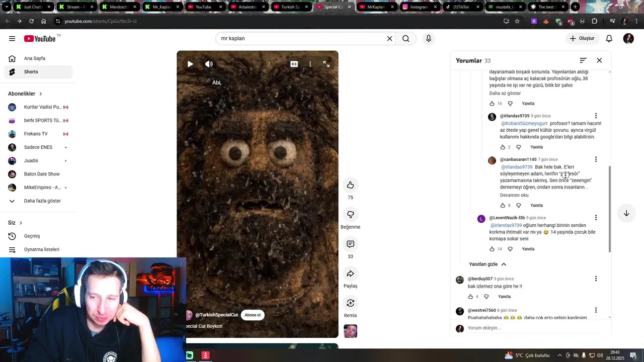Open the Siz section

15,223
